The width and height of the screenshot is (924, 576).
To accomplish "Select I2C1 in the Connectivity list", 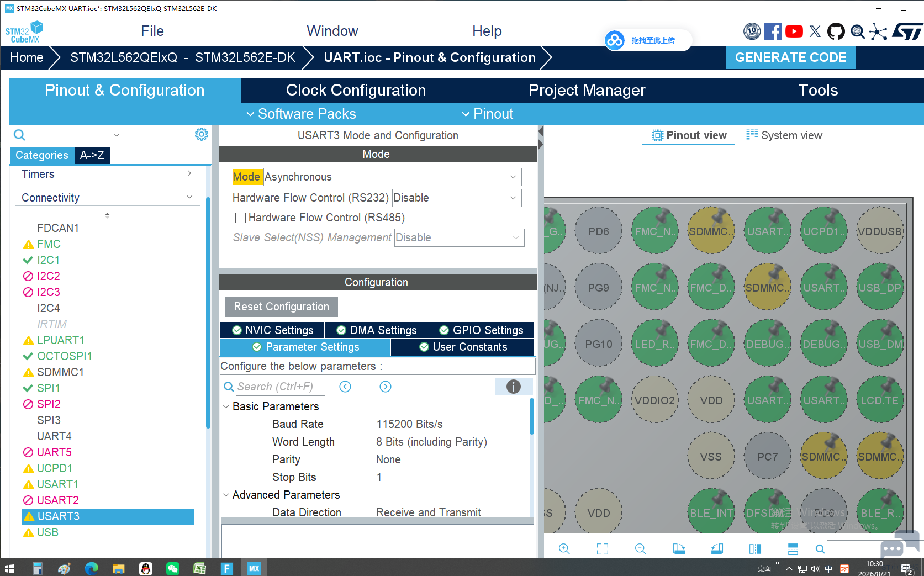I will (48, 260).
